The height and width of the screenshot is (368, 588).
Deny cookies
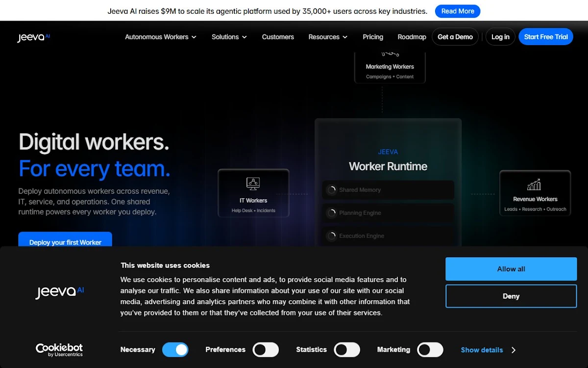(511, 296)
